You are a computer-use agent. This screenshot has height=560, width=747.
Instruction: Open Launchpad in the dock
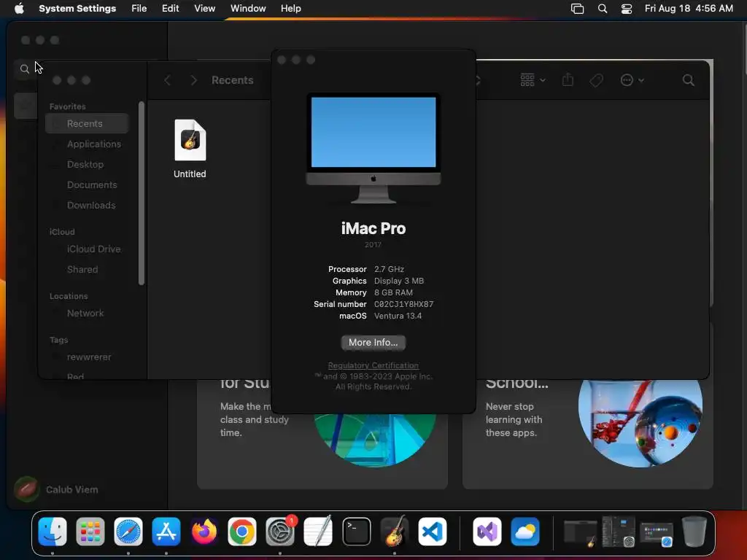pyautogui.click(x=90, y=532)
